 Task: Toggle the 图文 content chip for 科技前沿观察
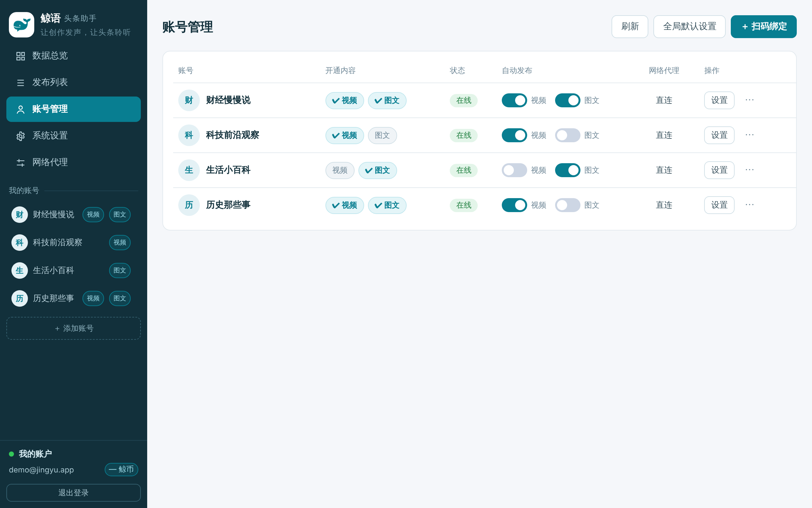(382, 135)
